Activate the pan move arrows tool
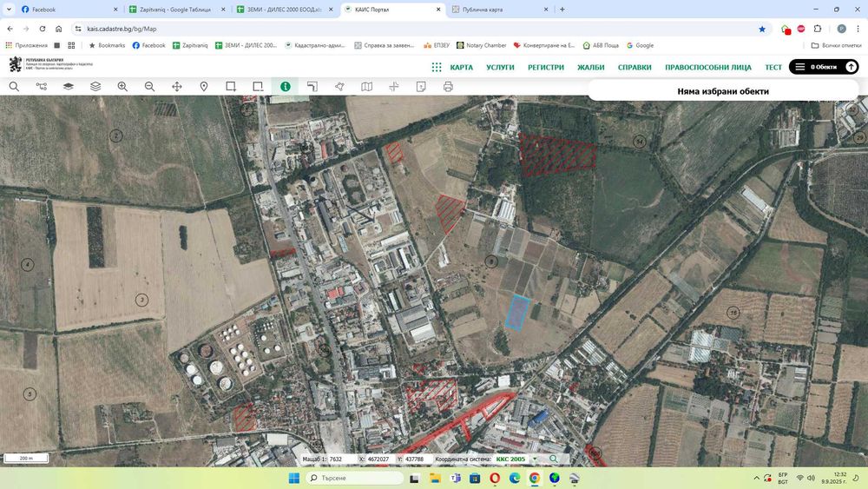 click(x=176, y=86)
